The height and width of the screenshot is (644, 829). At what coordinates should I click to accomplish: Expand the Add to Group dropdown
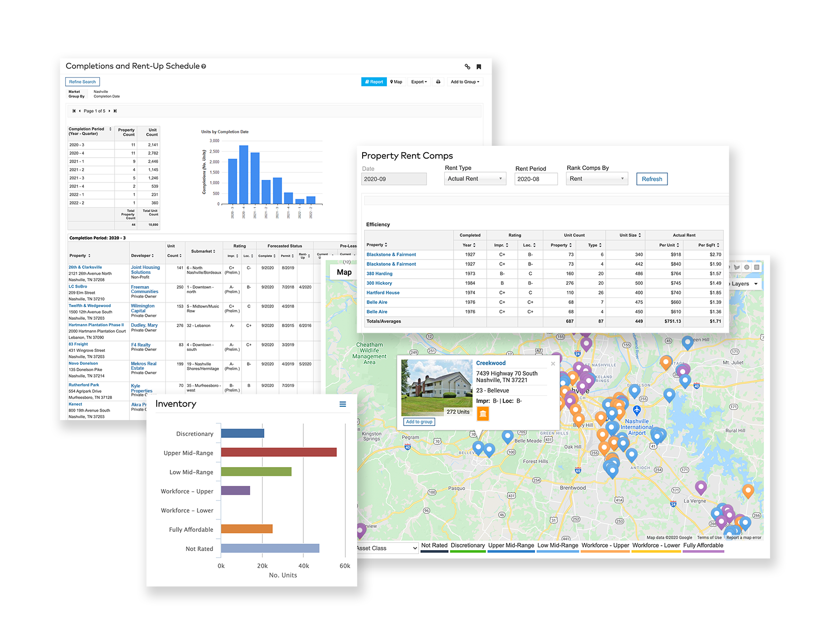pos(464,82)
